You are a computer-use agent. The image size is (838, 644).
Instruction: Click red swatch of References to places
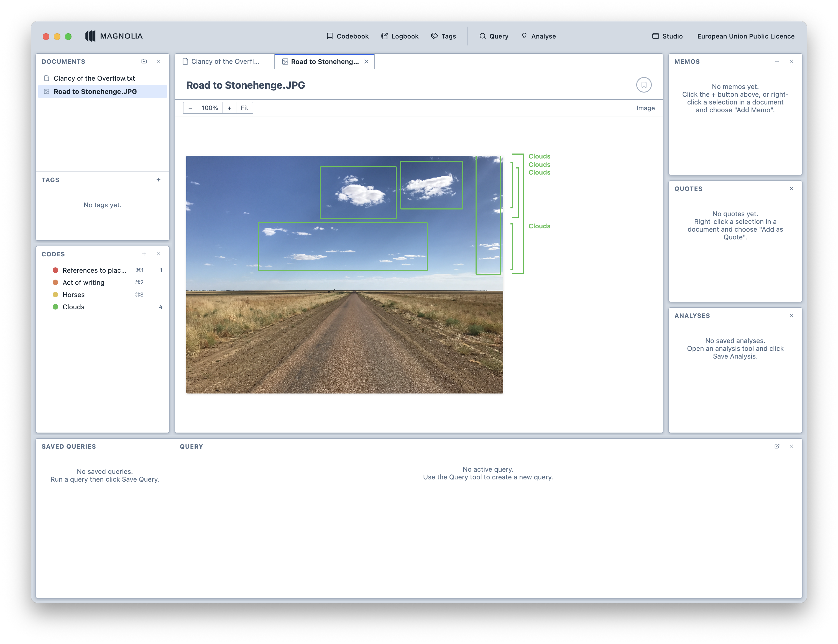coord(55,270)
